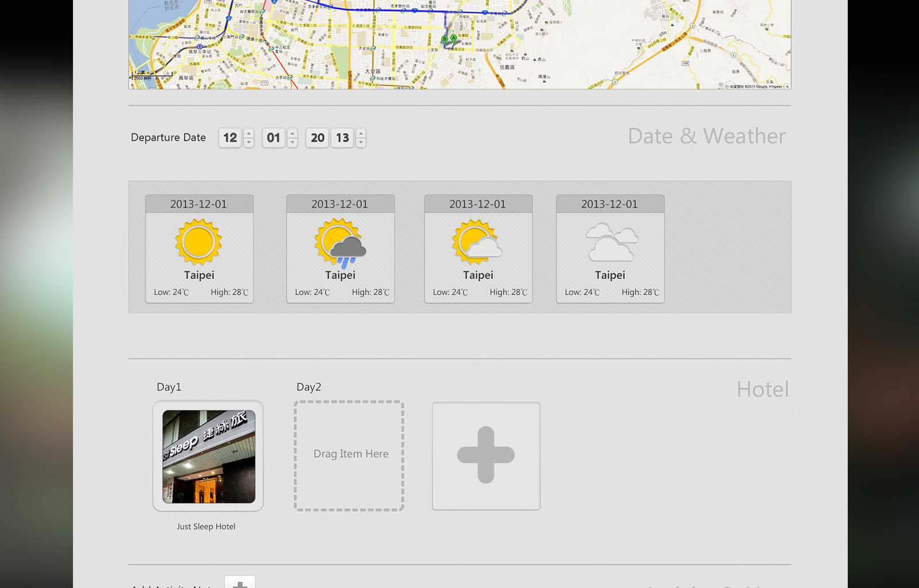Click the day field showing 01

(273, 138)
